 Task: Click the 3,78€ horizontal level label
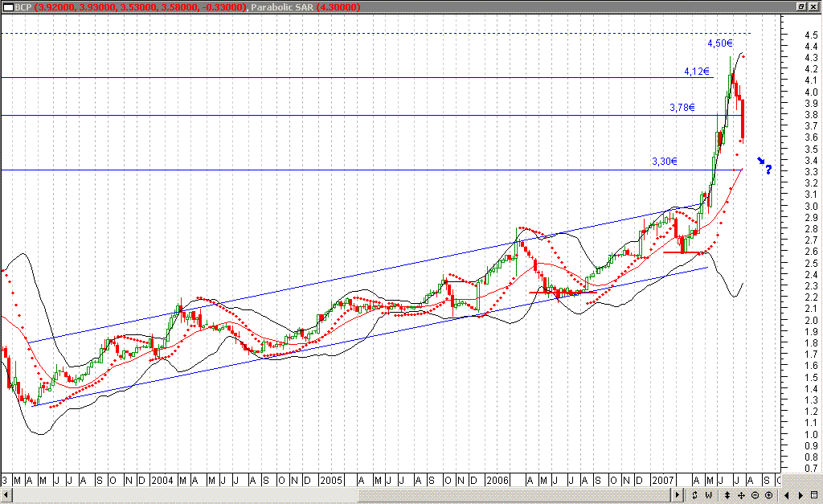[x=682, y=107]
